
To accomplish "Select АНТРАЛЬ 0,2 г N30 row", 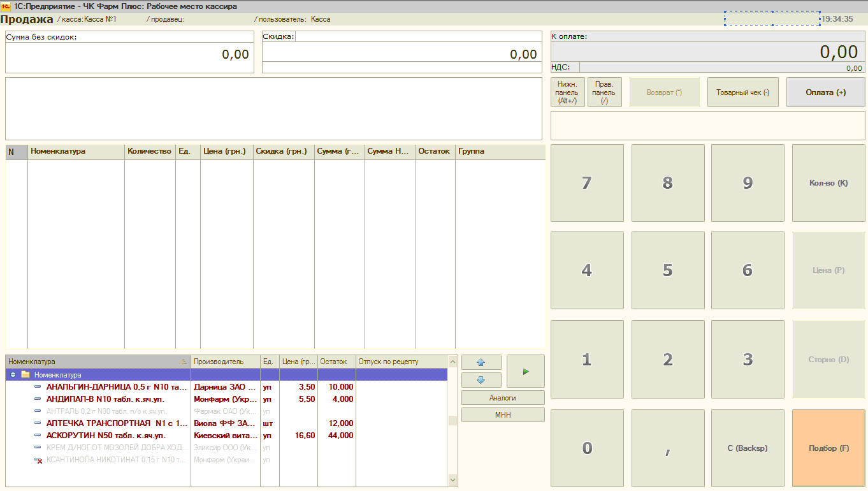I will click(x=226, y=411).
